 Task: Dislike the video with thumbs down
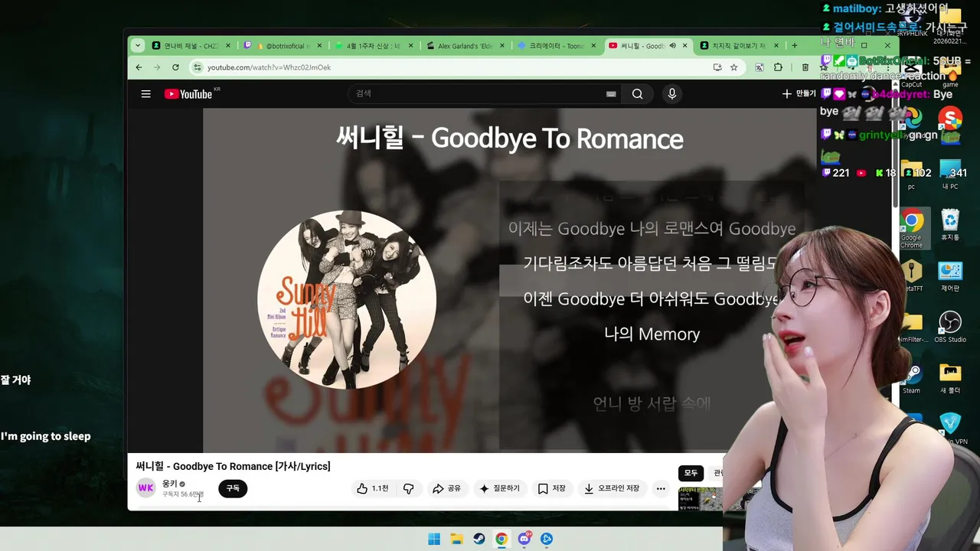(x=408, y=488)
